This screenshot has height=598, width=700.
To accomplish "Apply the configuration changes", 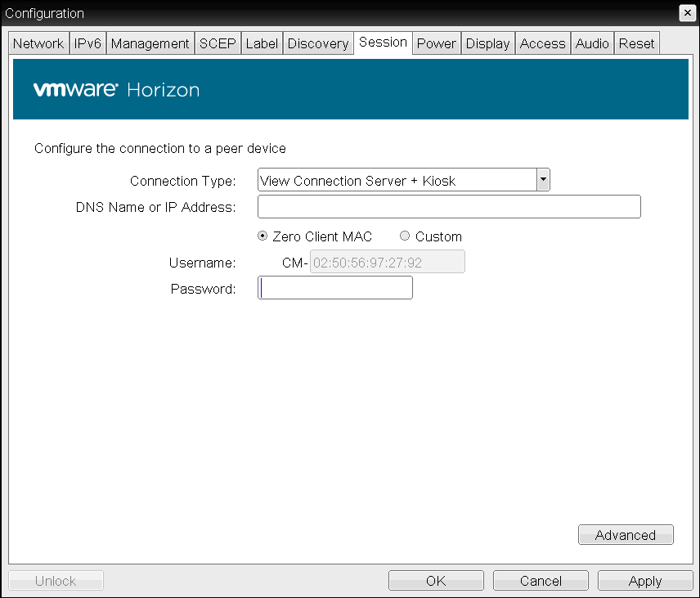I will (645, 581).
